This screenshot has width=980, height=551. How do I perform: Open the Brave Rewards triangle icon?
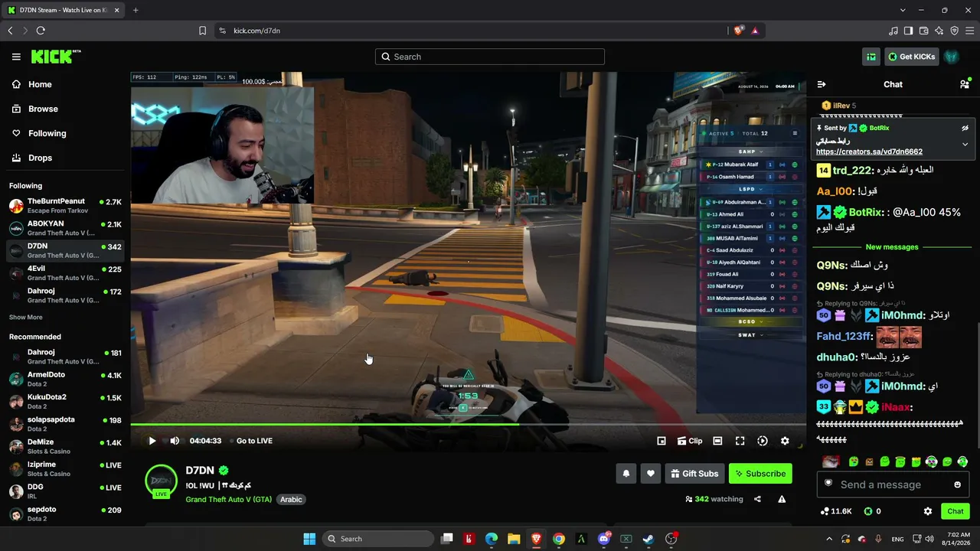755,31
